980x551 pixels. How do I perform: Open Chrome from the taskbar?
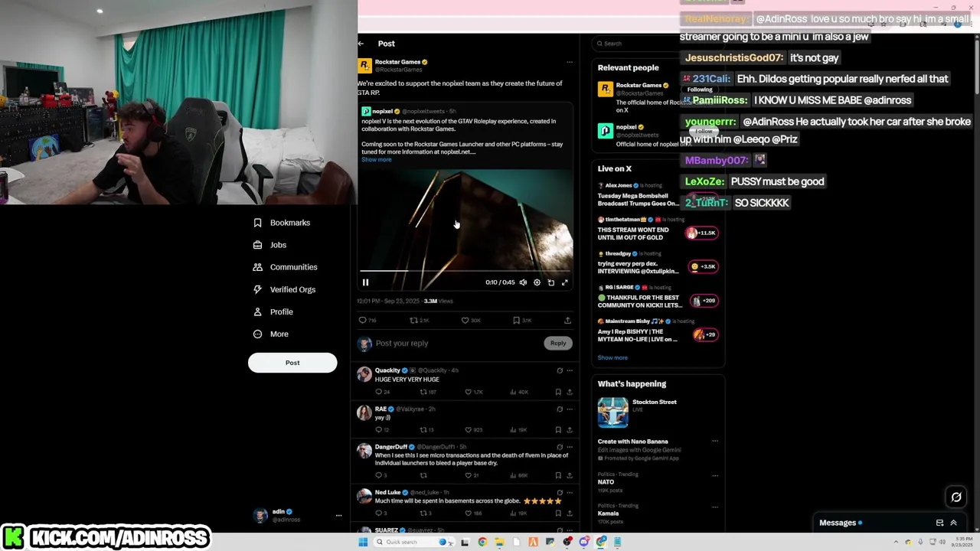pos(482,542)
